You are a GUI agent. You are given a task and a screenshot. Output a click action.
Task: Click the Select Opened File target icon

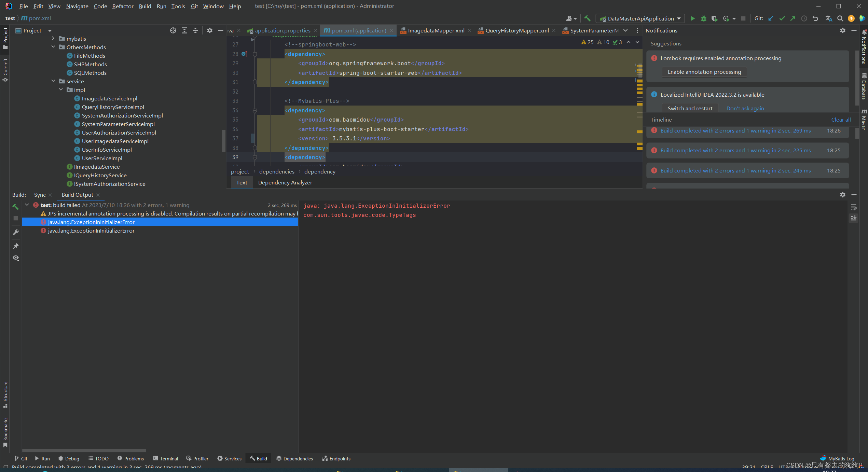[173, 30]
